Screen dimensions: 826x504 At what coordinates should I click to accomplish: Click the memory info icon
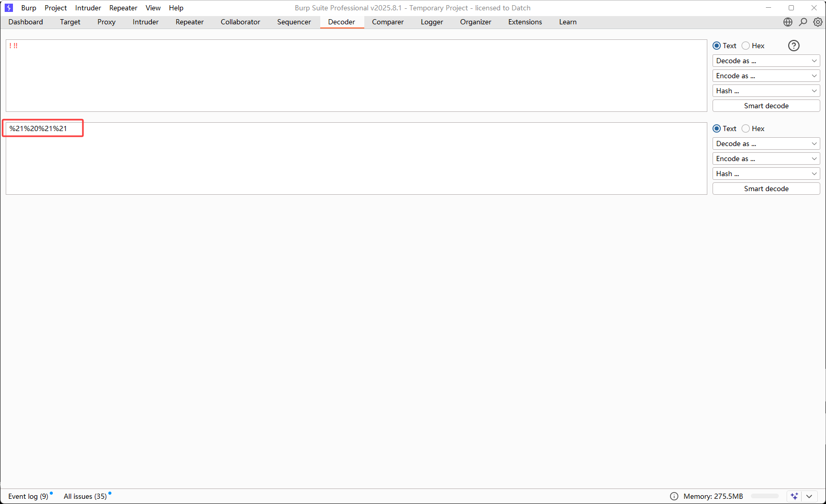674,496
